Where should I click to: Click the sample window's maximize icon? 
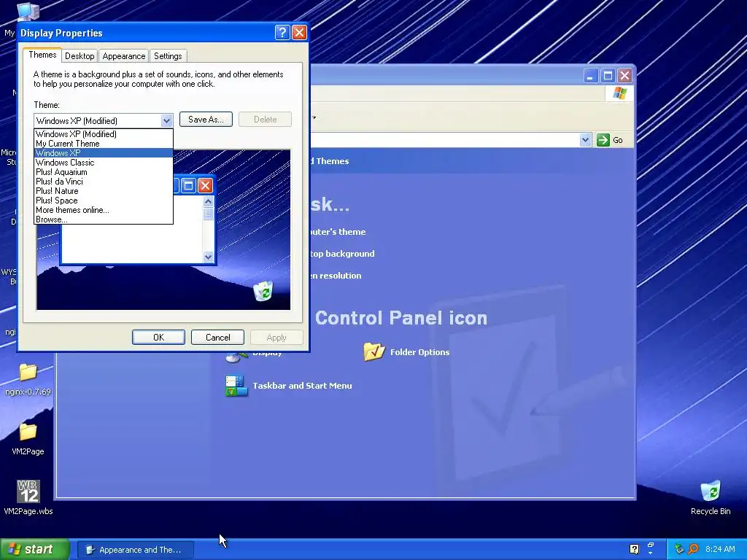pyautogui.click(x=189, y=185)
